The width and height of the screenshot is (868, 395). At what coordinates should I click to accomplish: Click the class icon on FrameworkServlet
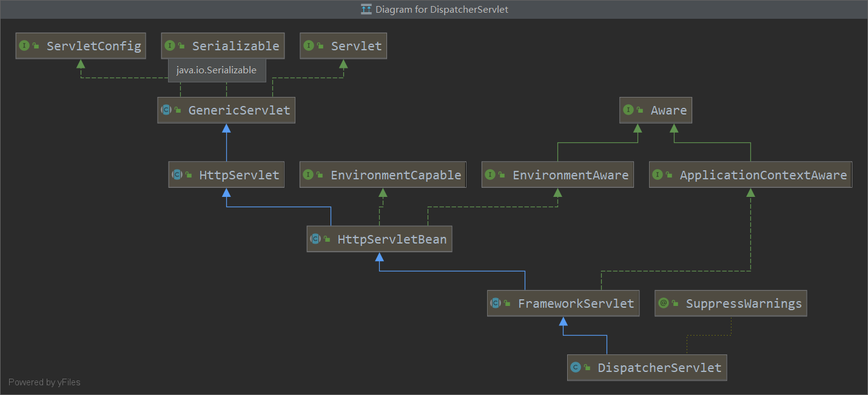point(496,304)
